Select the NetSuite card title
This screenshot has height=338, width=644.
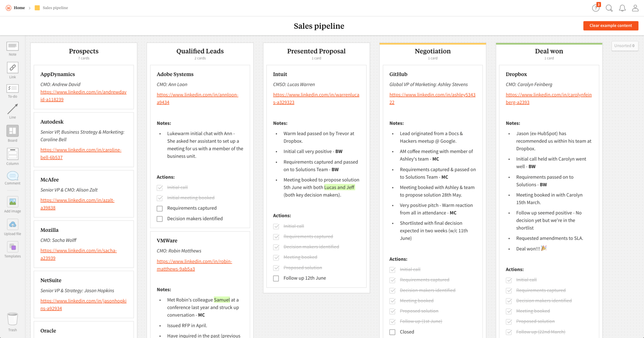point(51,280)
